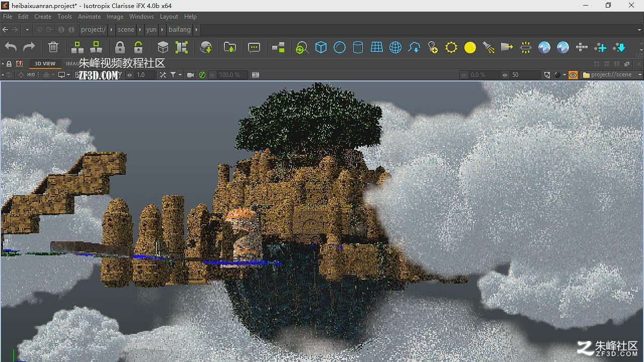Click the first mountain environment sphere icon
Image resolution: width=644 pixels, height=362 pixels.
[544, 47]
